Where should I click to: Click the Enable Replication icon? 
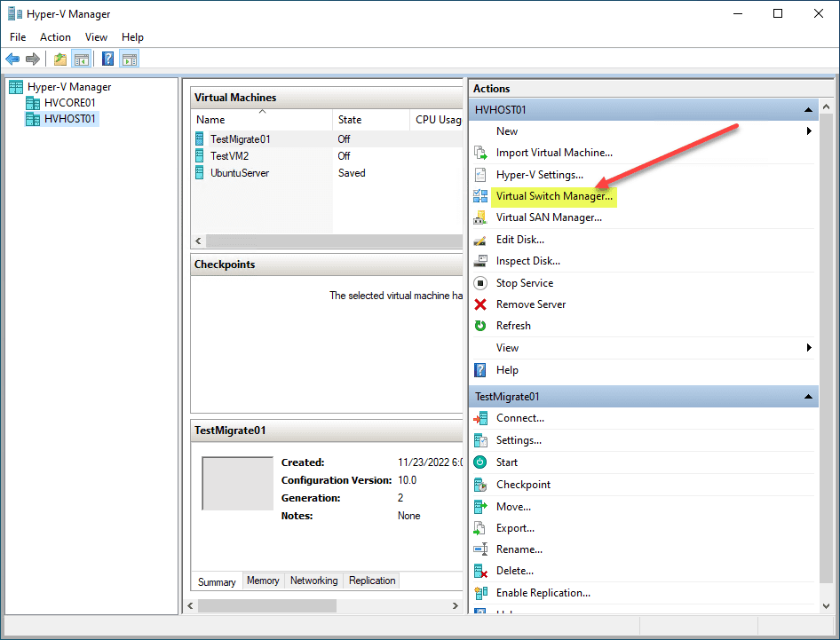tap(480, 593)
